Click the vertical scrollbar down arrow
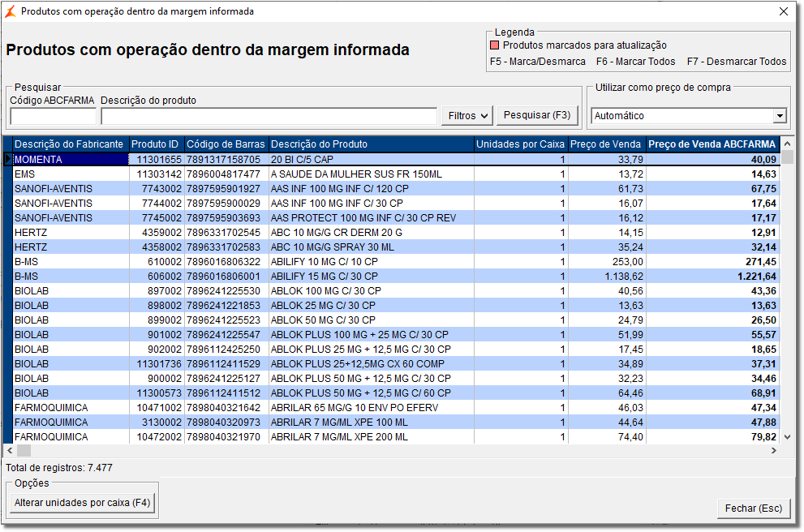804x532 pixels. click(788, 437)
